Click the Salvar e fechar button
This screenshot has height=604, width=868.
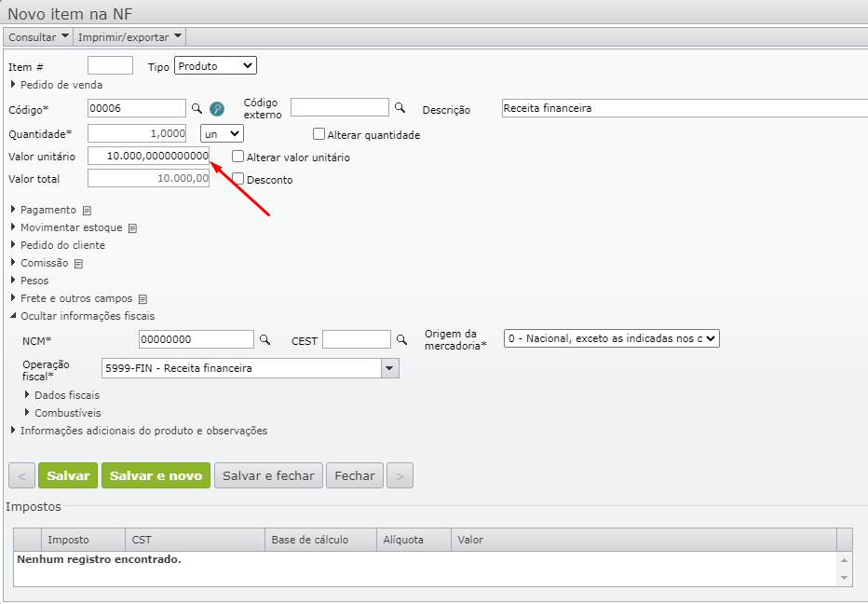pyautogui.click(x=268, y=475)
